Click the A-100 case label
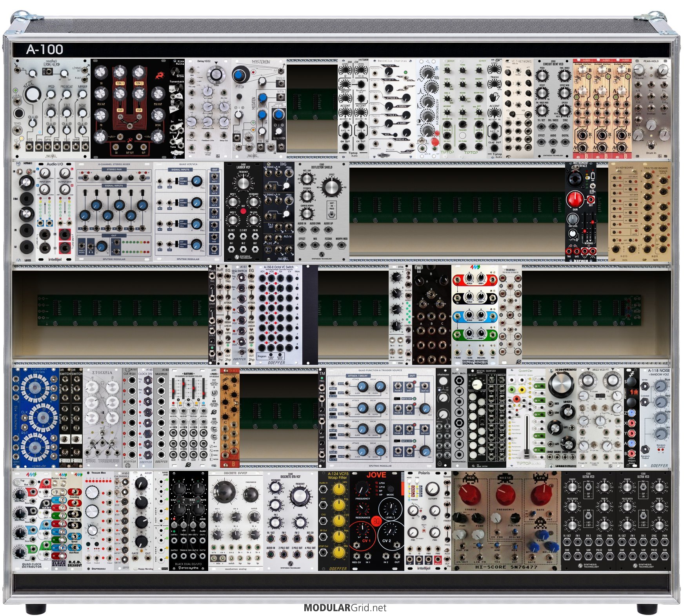Viewport: 691px width, 616px height. pos(44,49)
